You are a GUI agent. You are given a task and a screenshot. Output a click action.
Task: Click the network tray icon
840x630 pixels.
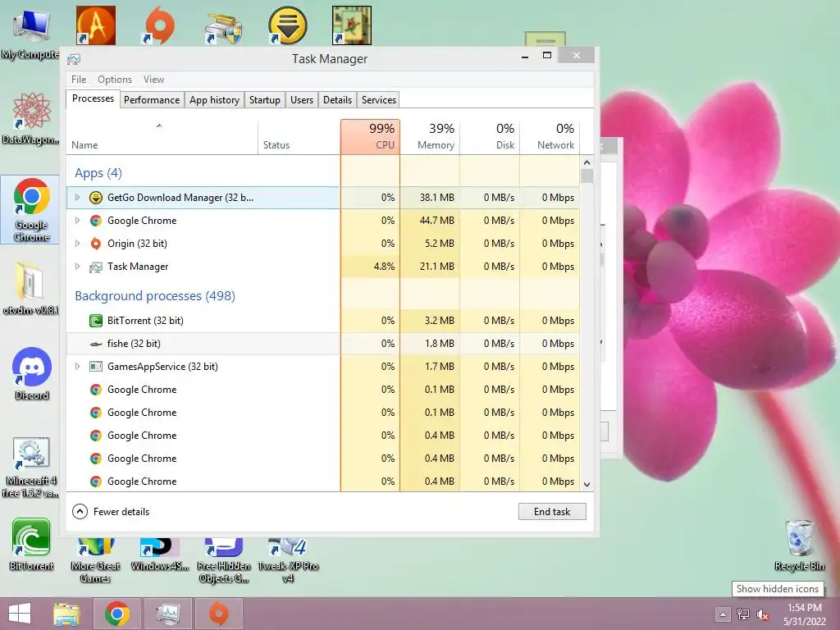click(x=743, y=614)
